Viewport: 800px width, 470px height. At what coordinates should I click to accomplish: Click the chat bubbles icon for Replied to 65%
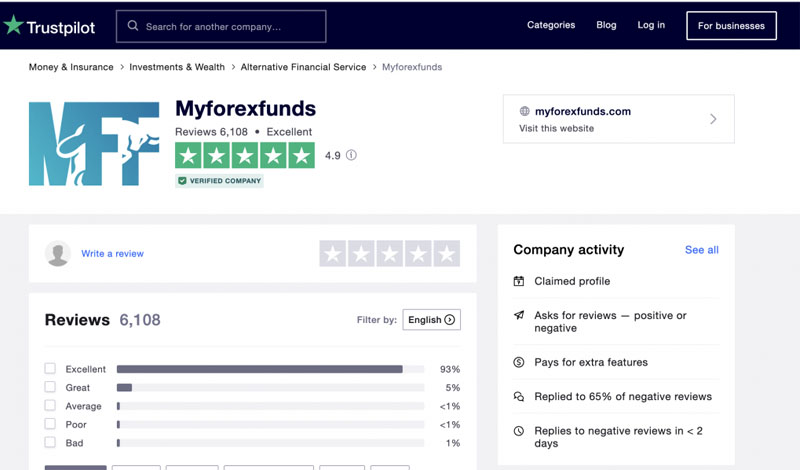coord(518,397)
